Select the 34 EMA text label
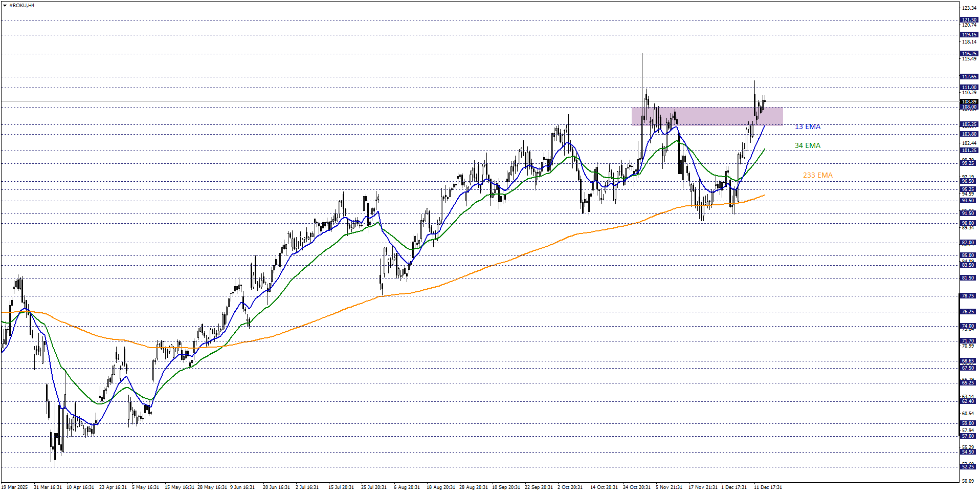 807,146
